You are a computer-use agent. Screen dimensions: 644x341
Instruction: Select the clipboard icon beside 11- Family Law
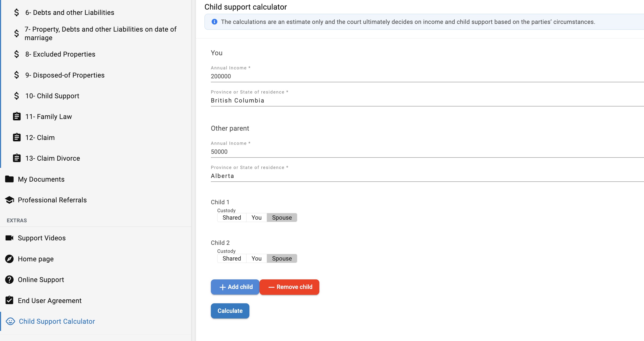coord(16,116)
